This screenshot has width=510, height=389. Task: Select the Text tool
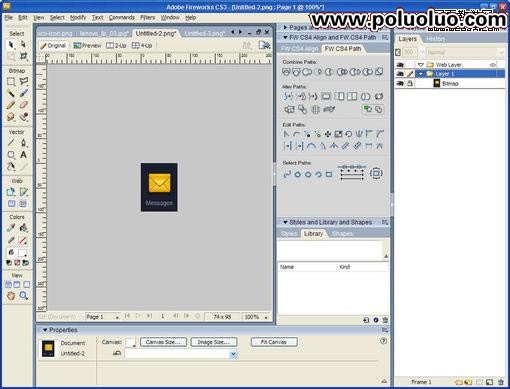click(23, 155)
